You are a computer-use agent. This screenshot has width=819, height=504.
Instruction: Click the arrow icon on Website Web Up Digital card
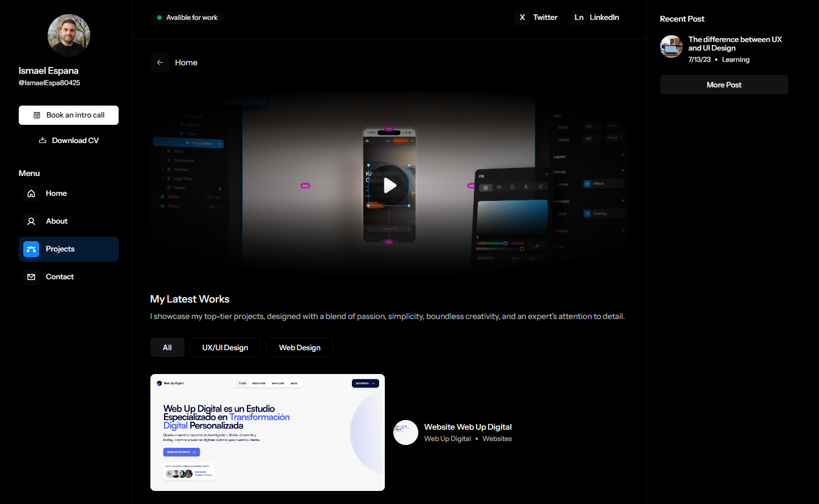click(x=620, y=432)
